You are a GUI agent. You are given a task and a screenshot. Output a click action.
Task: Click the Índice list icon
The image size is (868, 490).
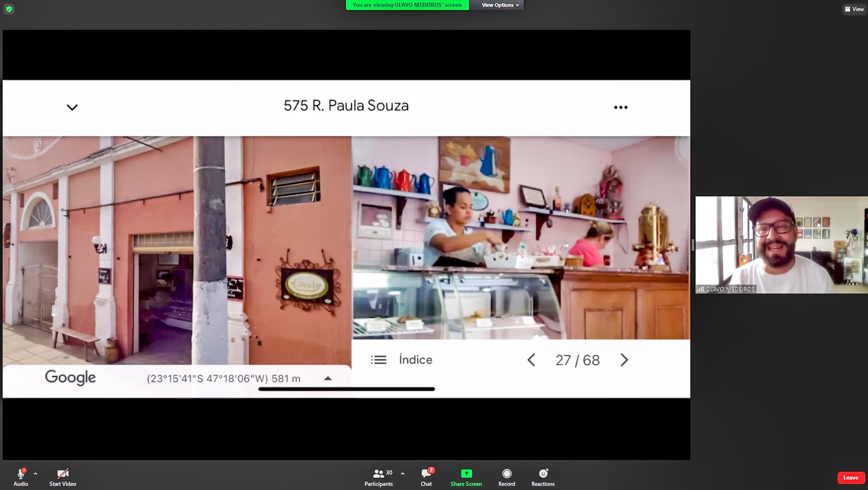pyautogui.click(x=378, y=360)
